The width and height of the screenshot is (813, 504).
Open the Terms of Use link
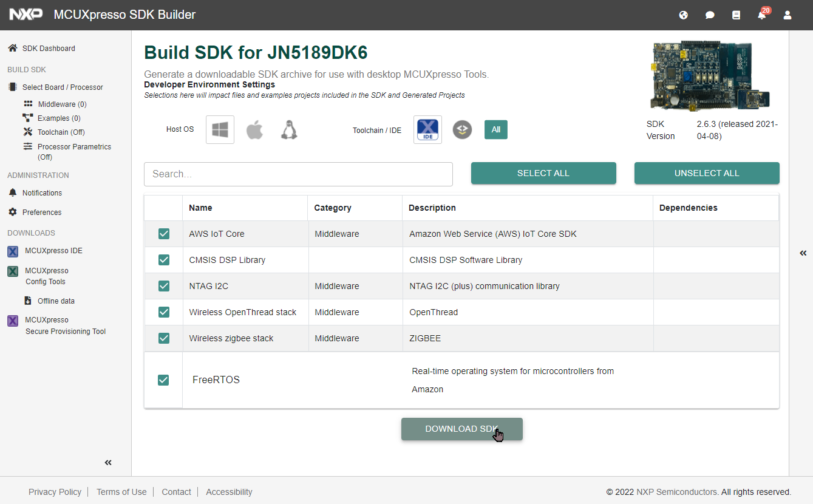point(121,492)
